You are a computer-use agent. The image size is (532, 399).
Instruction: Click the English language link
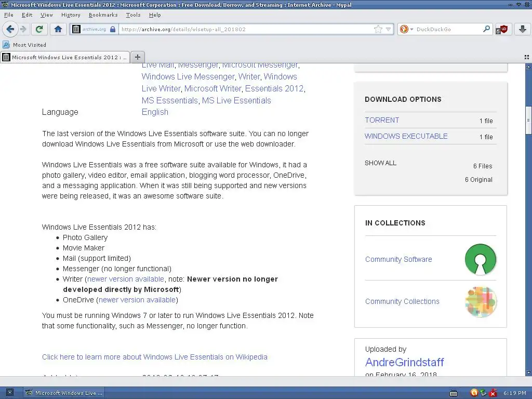(155, 112)
